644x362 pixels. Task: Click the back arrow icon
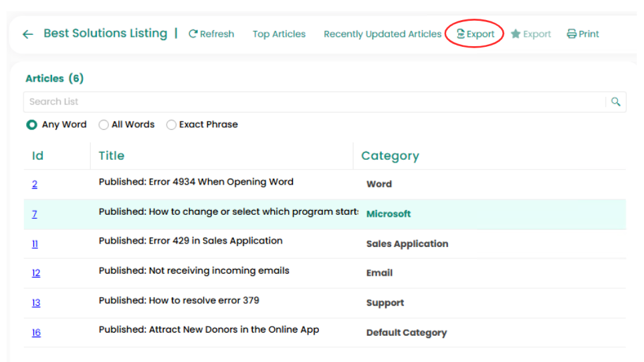(27, 34)
